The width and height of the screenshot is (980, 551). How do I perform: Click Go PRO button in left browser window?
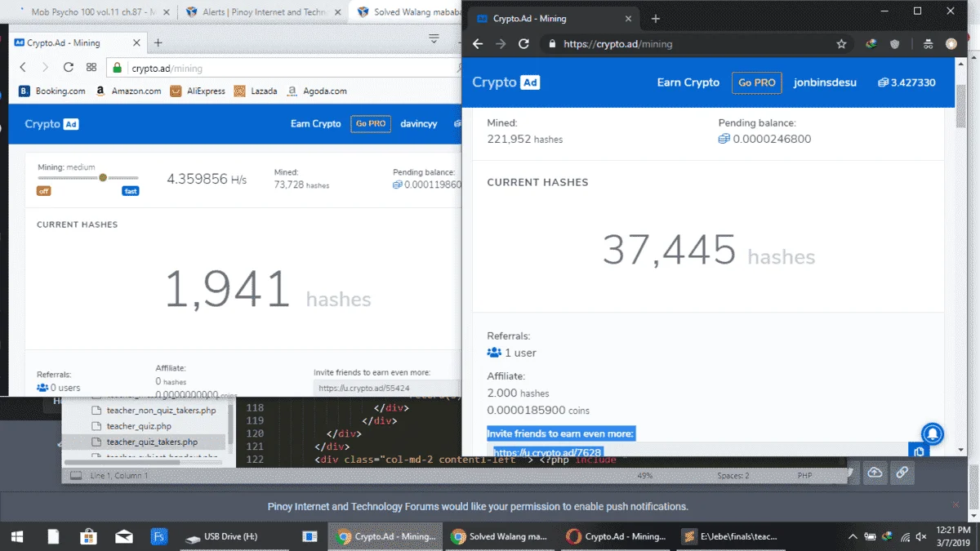tap(371, 124)
